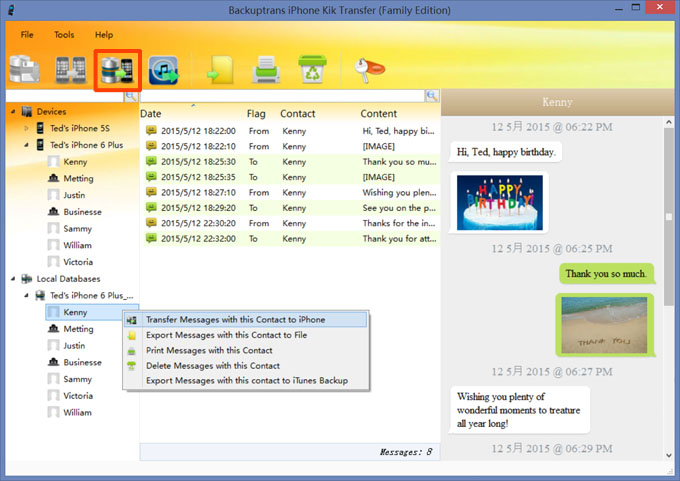This screenshot has width=680, height=481.
Task: Click the message search input field
Action: [x=282, y=96]
